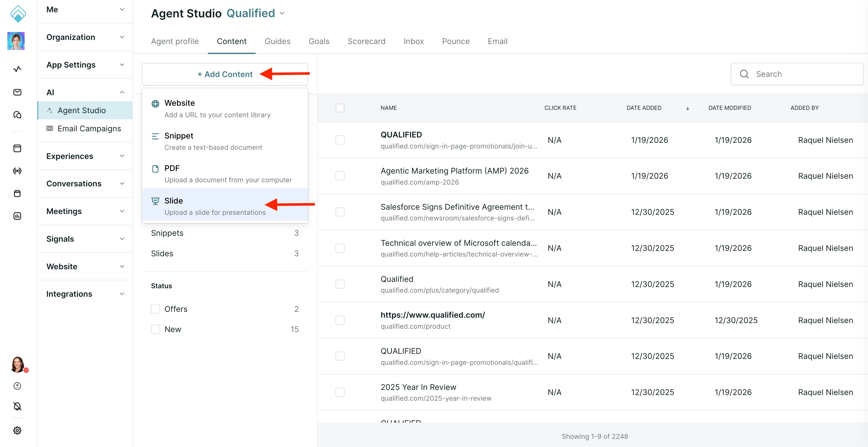Image resolution: width=868 pixels, height=447 pixels.
Task: Open the 2025 Year In Review content item
Action: [418, 387]
